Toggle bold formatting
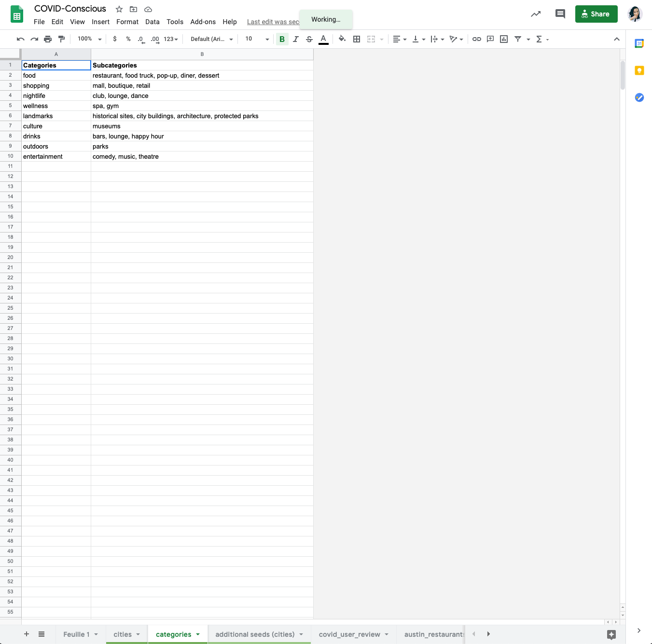Image resolution: width=652 pixels, height=644 pixels. (x=282, y=39)
